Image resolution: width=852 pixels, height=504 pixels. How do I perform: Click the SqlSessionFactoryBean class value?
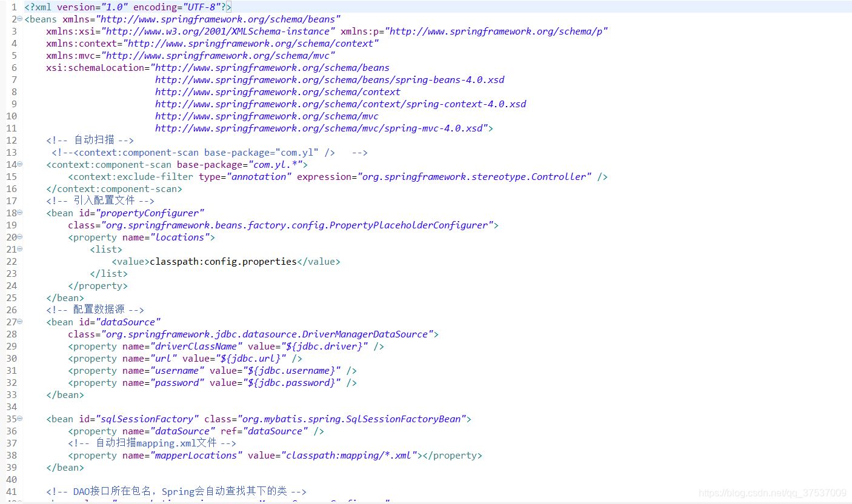point(351,419)
